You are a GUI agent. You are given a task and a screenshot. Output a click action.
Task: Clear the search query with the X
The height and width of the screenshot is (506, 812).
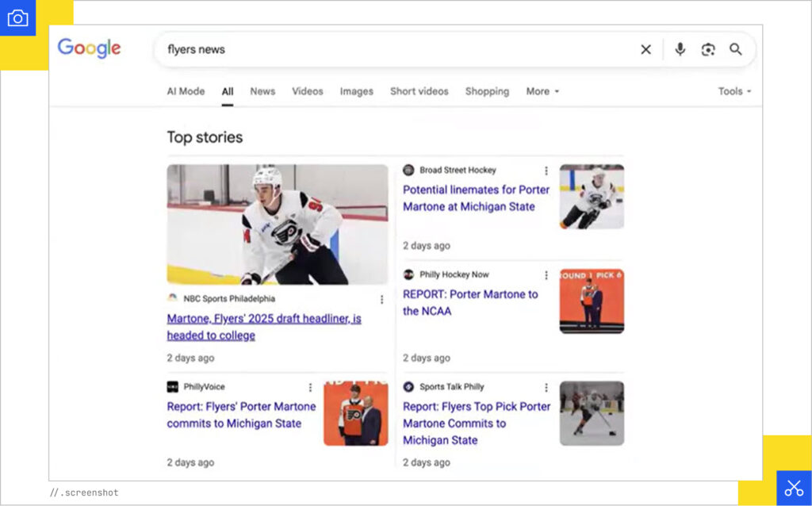coord(645,49)
